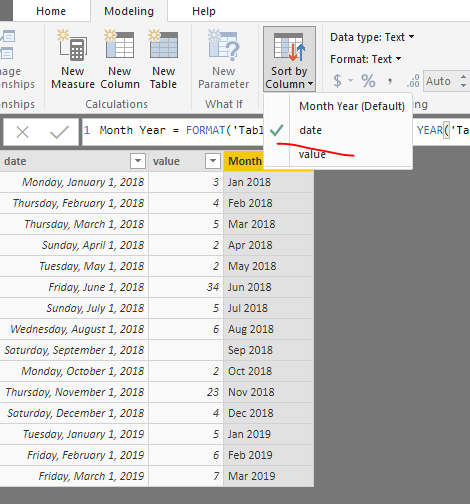Image resolution: width=470 pixels, height=504 pixels.
Task: Open the Data type: Text dropdown
Action: click(x=372, y=37)
